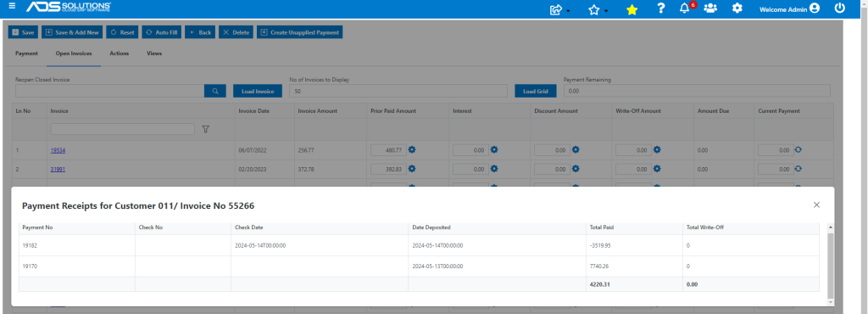The image size is (868, 314).
Task: Click the Reopen Closed Invoice input field
Action: [109, 91]
